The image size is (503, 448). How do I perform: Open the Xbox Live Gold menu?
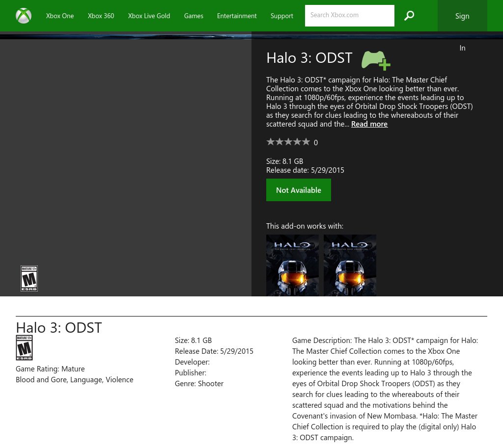click(149, 16)
